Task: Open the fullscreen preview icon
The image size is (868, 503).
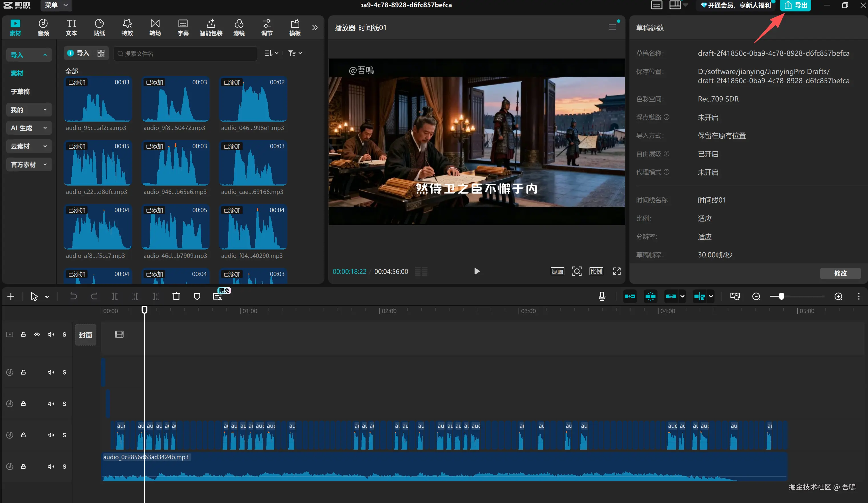Action: [617, 271]
